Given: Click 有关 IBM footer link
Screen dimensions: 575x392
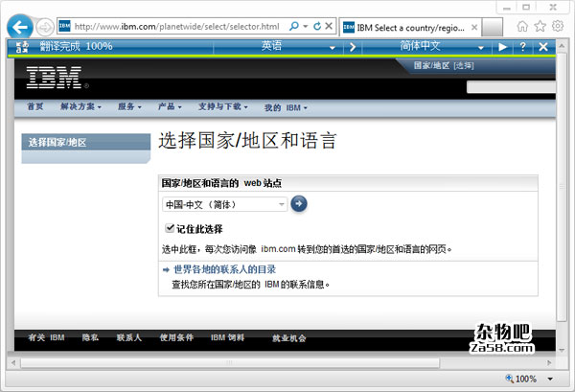Looking at the screenshot, I should pos(46,337).
